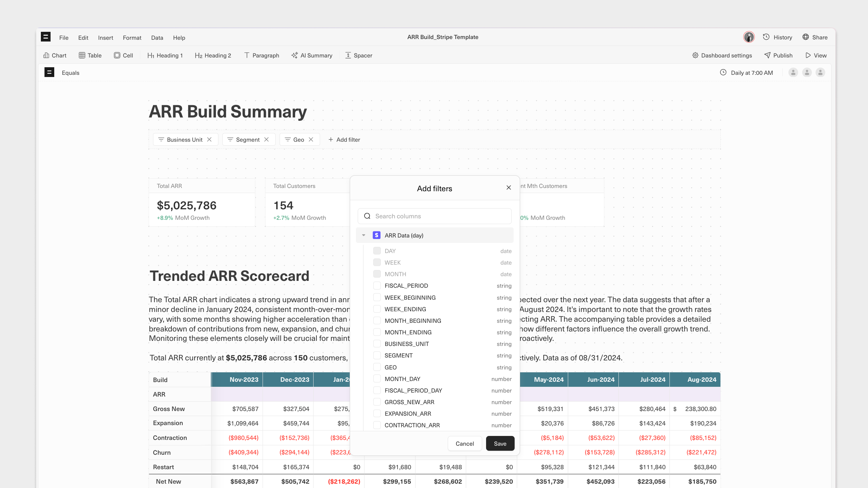Insert a Chart from toolbar
This screenshot has height=488, width=868.
55,55
